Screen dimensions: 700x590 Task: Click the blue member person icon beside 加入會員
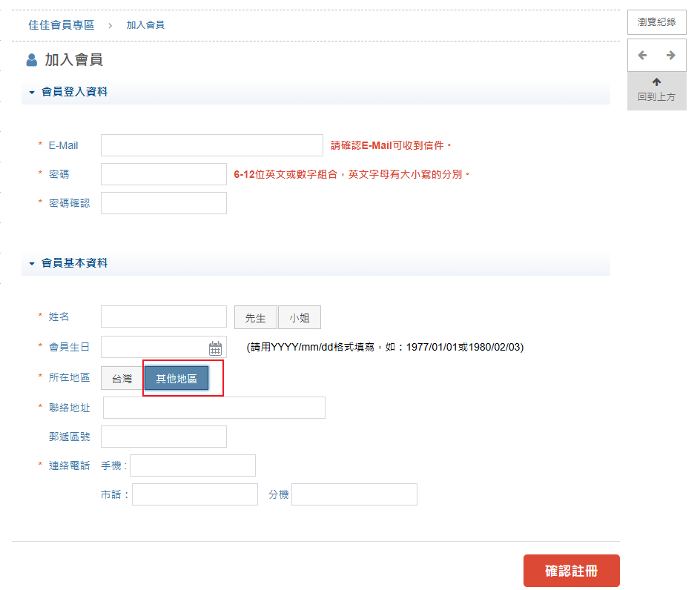pyautogui.click(x=28, y=62)
